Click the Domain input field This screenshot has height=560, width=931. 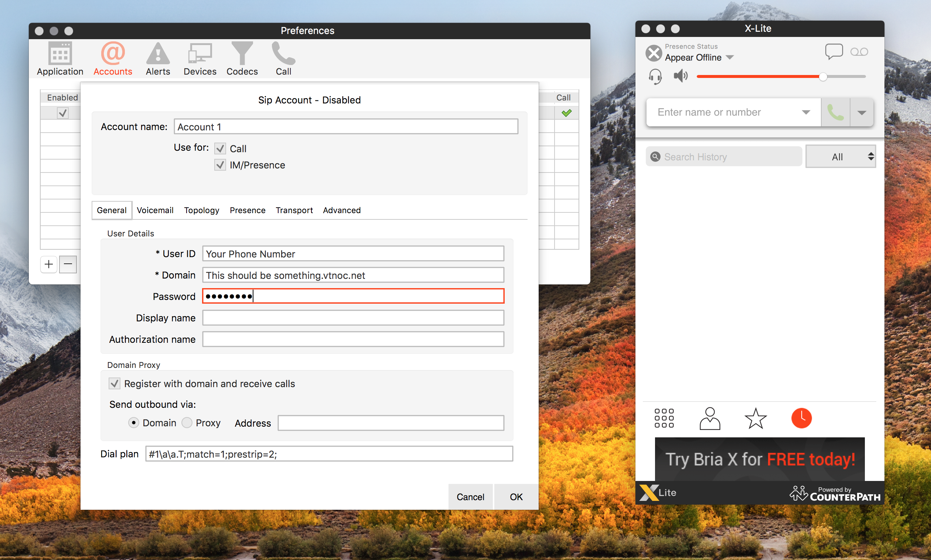[353, 275]
